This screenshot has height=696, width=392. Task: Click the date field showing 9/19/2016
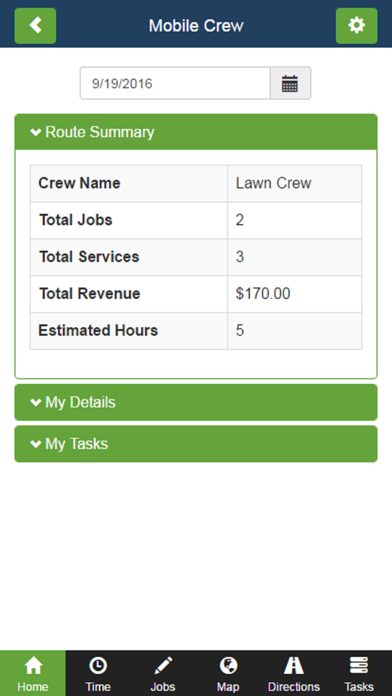(175, 83)
